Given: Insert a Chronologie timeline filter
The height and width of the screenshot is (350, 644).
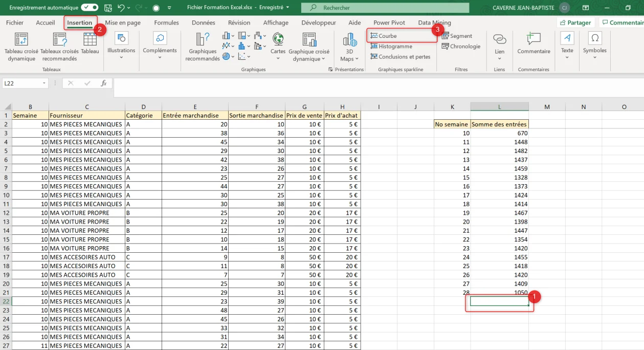Looking at the screenshot, I should pos(461,46).
